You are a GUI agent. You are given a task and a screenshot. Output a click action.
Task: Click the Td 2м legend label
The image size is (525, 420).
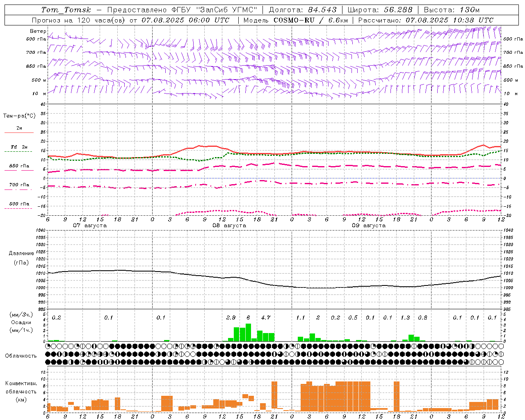pos(19,147)
